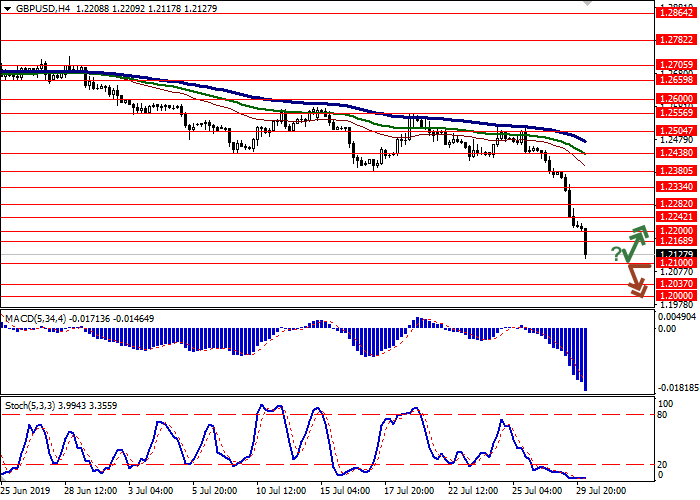Select the GBPUSD,H4 chart title text

(x=30, y=7)
